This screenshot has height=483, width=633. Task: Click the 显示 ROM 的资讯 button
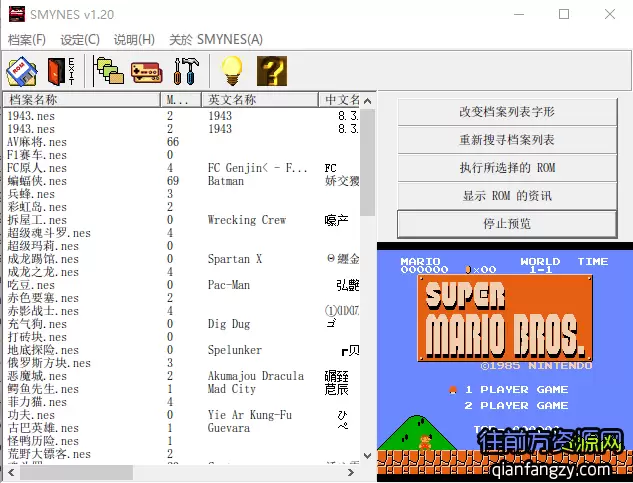(507, 196)
